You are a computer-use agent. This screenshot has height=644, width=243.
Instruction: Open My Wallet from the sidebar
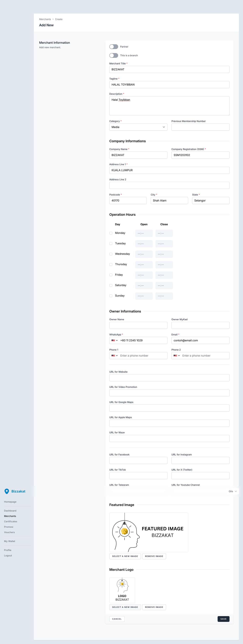click(x=10, y=541)
